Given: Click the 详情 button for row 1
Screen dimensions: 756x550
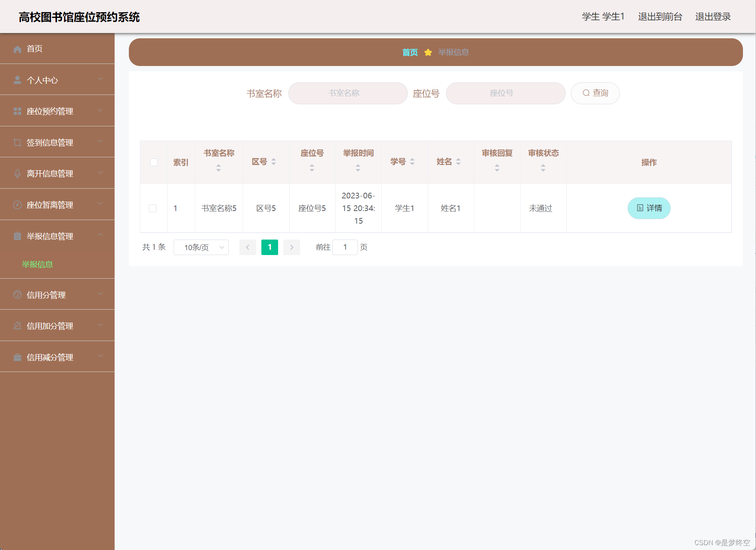Looking at the screenshot, I should tap(648, 208).
